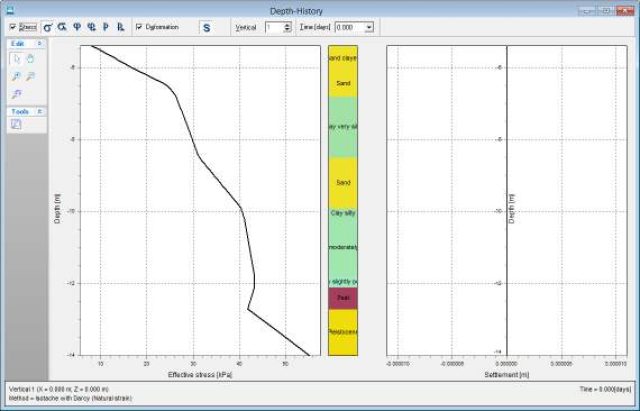Click the Depth-History window title

(296, 11)
